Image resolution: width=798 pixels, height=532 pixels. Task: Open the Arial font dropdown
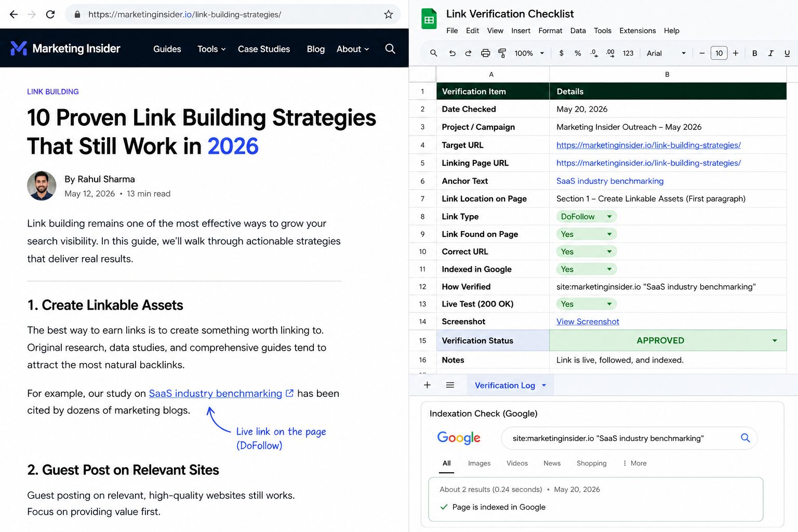[x=666, y=53]
